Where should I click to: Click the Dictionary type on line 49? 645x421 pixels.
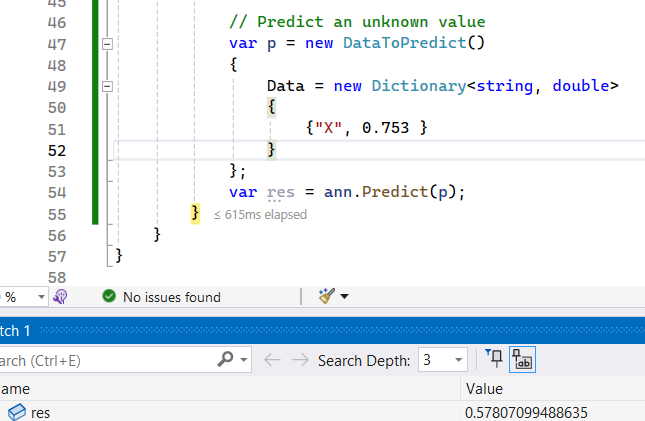(419, 86)
